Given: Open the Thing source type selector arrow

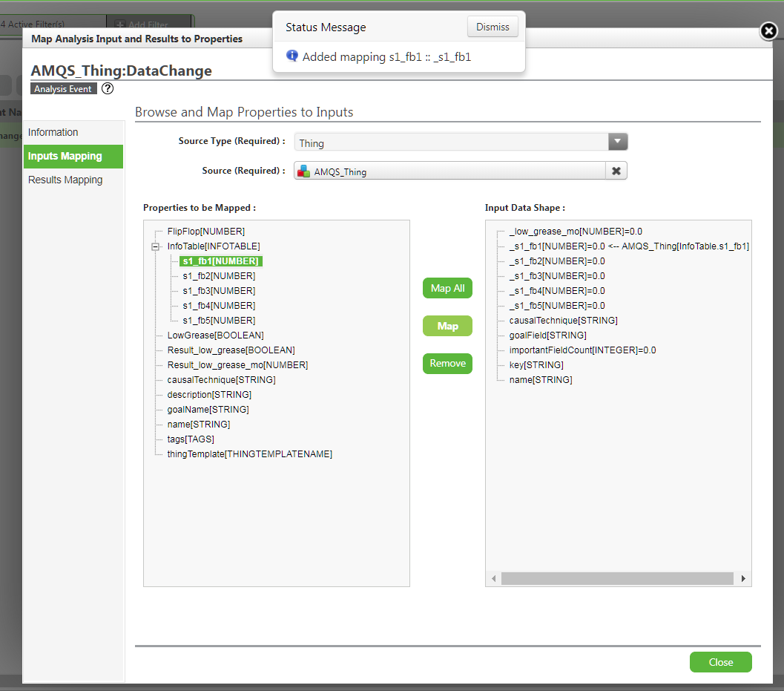Looking at the screenshot, I should (618, 141).
